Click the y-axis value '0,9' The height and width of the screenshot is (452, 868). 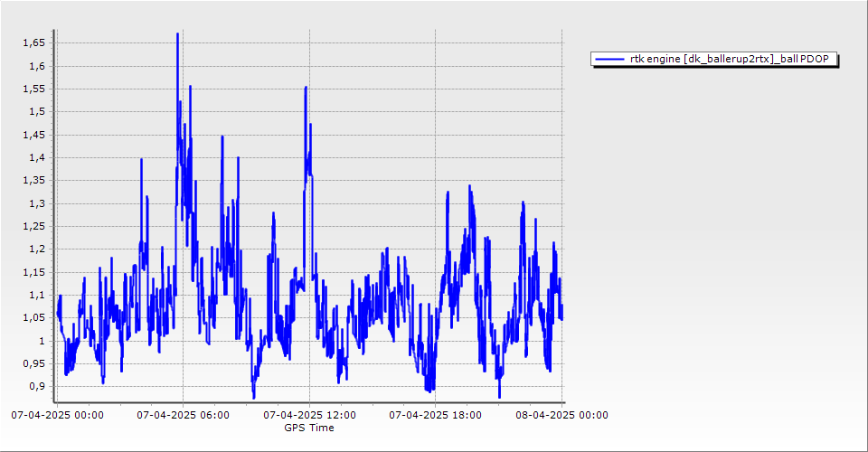[36, 386]
